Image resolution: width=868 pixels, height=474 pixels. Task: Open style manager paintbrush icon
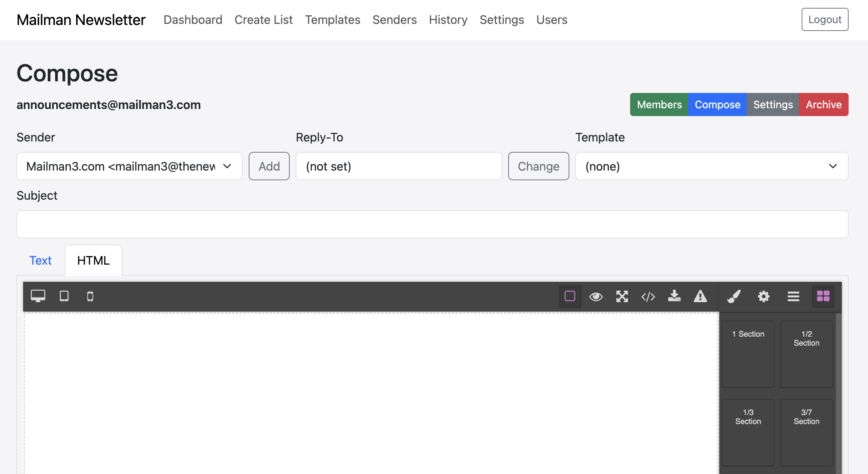(x=734, y=297)
